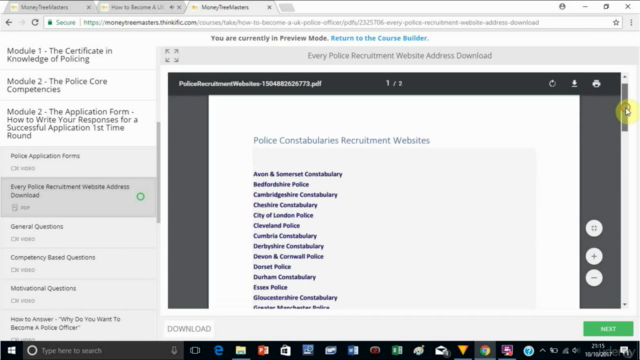Click the Chrome icon on the taskbar
640x360 pixels.
coord(485,350)
